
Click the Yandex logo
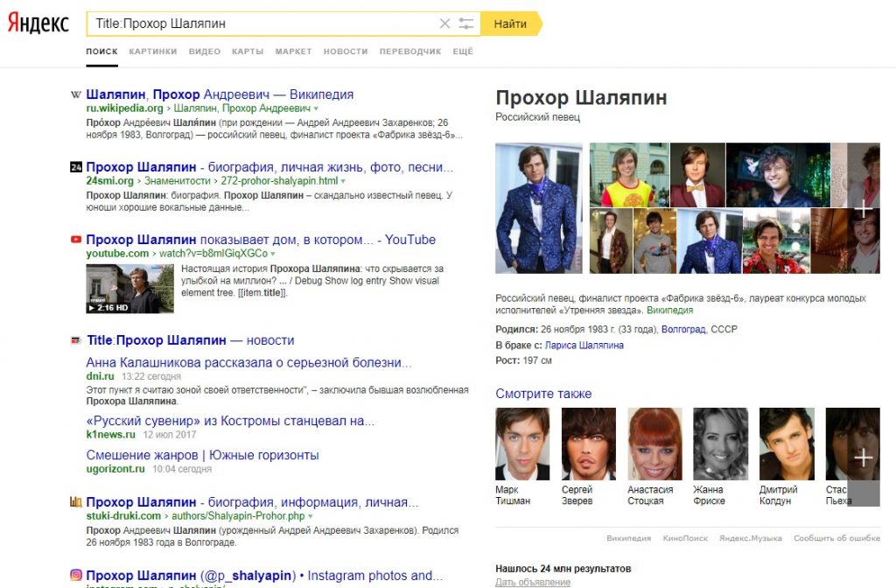coord(38,24)
